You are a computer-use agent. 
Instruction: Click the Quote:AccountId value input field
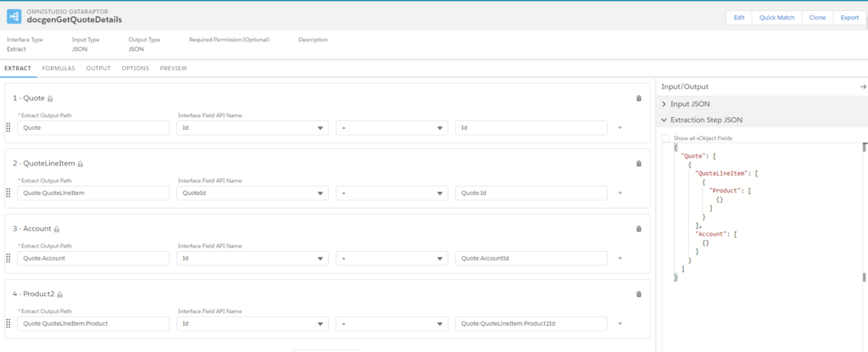[531, 259]
